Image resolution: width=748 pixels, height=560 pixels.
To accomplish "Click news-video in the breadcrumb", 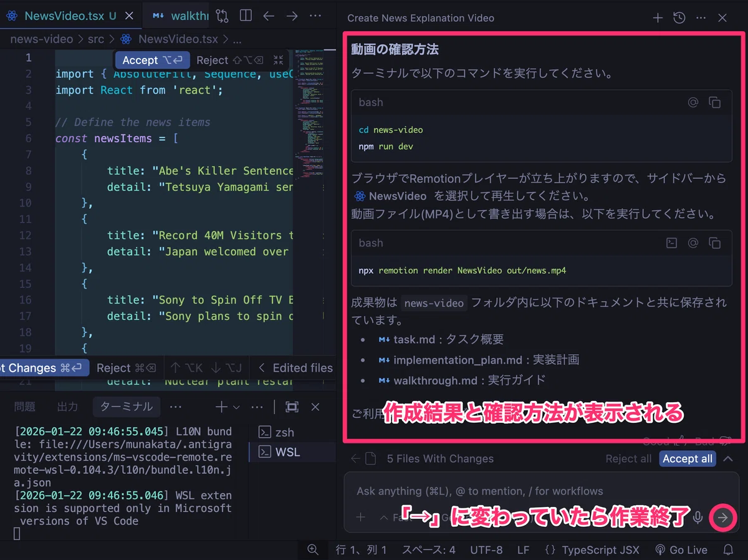I will [42, 39].
